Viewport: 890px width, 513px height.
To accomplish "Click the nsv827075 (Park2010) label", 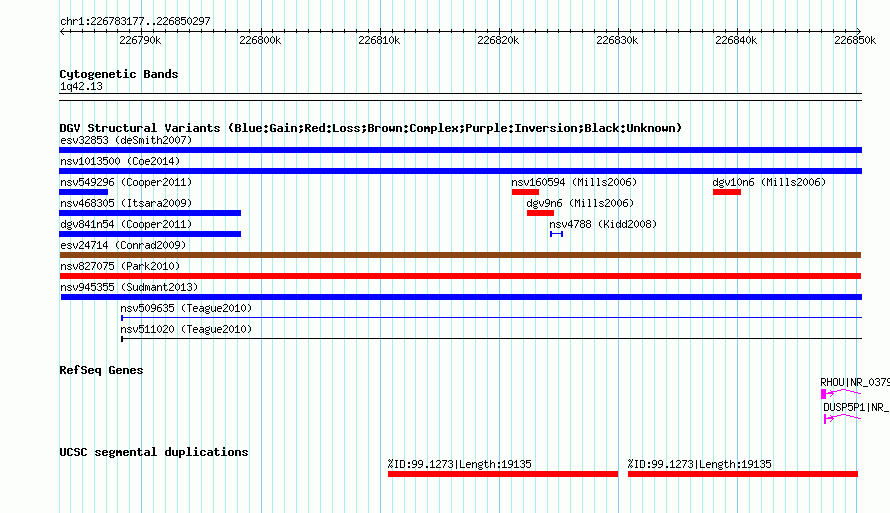I will (x=120, y=266).
